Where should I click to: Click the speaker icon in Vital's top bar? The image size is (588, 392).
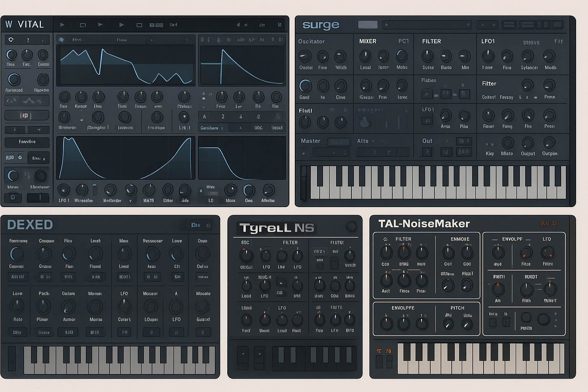(238, 25)
